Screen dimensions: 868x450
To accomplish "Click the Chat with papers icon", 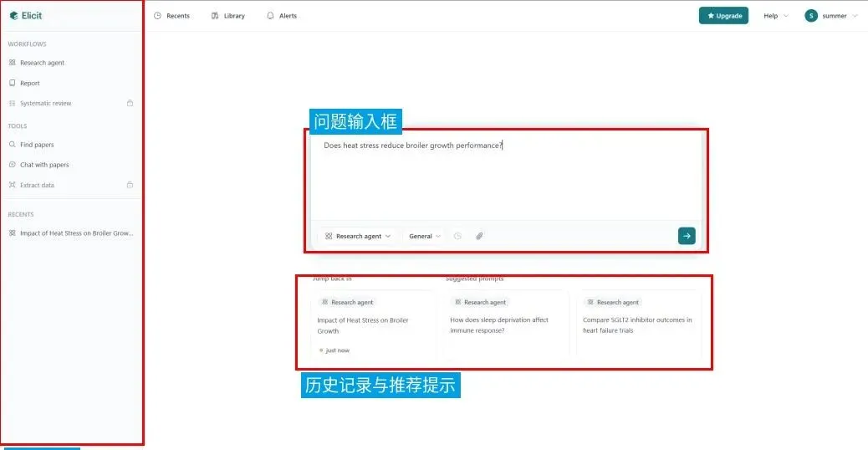I will tap(13, 165).
